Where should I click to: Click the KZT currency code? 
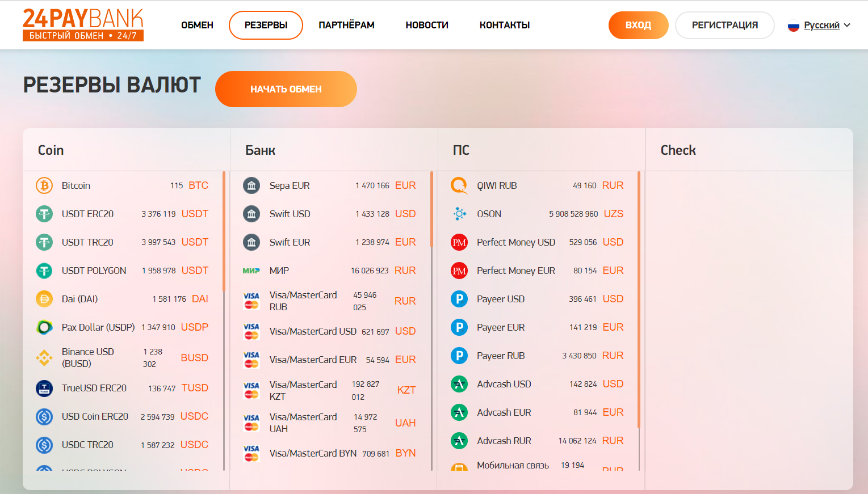click(x=406, y=390)
